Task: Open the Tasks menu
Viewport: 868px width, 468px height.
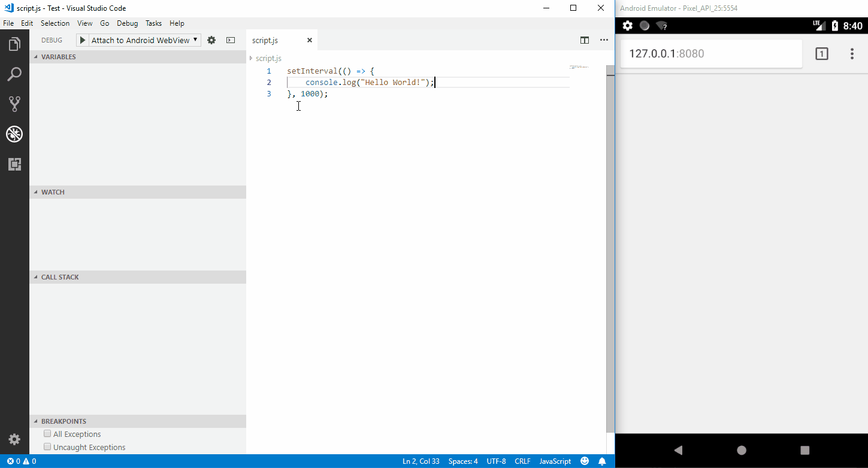Action: click(153, 23)
